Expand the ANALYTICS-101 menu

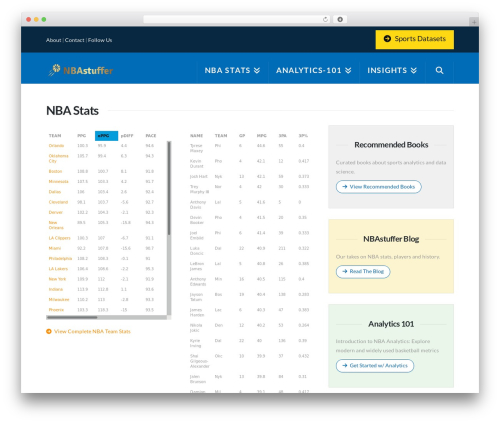313,70
